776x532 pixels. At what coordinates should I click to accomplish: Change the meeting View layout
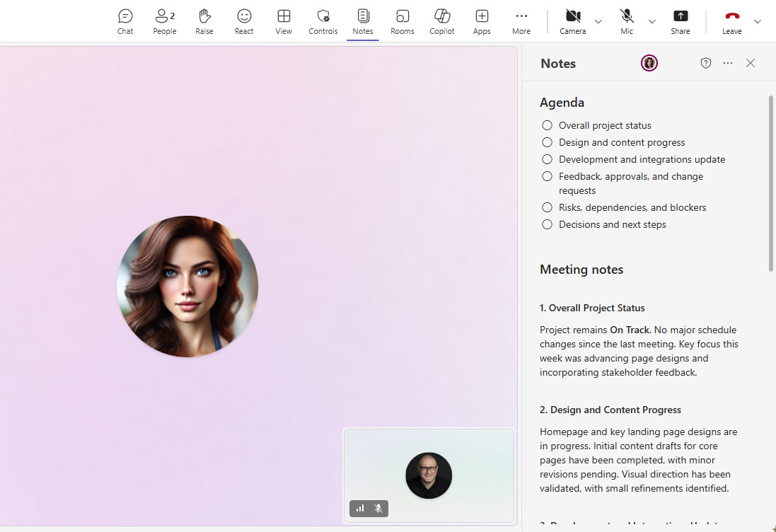(284, 21)
